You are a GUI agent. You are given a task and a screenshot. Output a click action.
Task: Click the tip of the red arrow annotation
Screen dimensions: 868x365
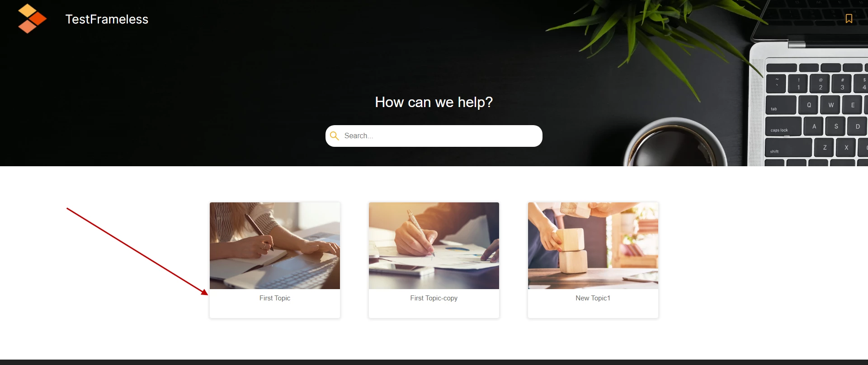tap(207, 294)
